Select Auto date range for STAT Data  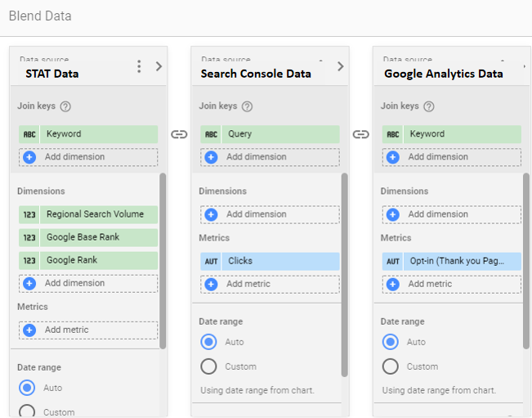(27, 388)
